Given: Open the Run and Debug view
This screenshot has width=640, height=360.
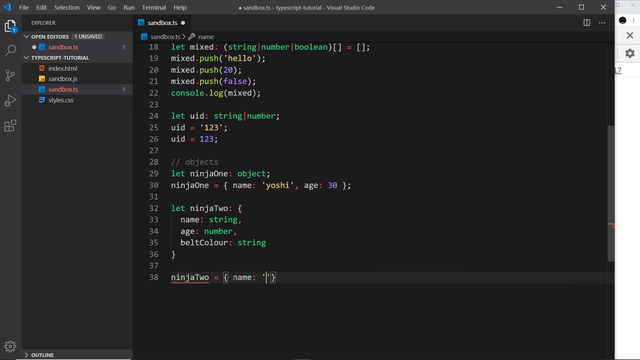Looking at the screenshot, I should [10, 100].
